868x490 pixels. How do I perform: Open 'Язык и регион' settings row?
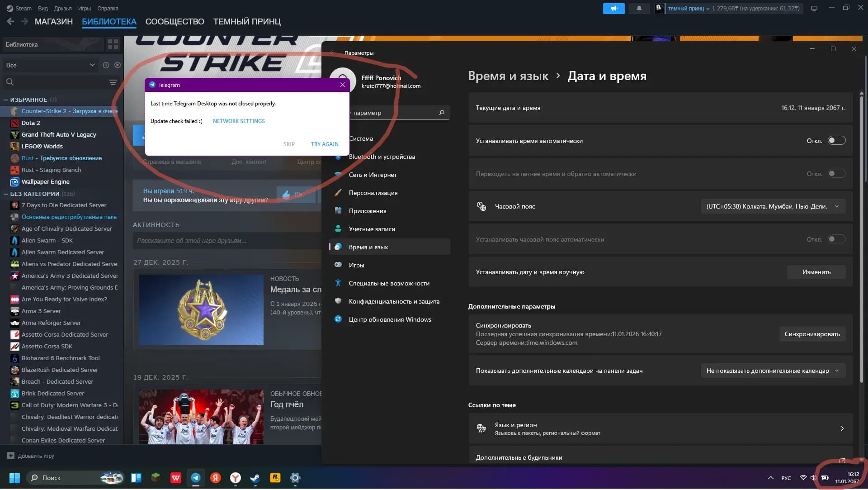click(660, 428)
